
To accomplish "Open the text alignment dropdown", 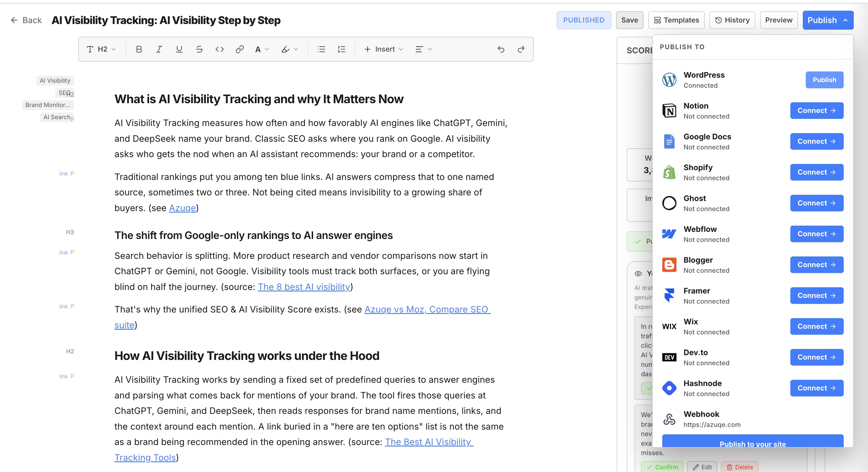I will 424,49.
